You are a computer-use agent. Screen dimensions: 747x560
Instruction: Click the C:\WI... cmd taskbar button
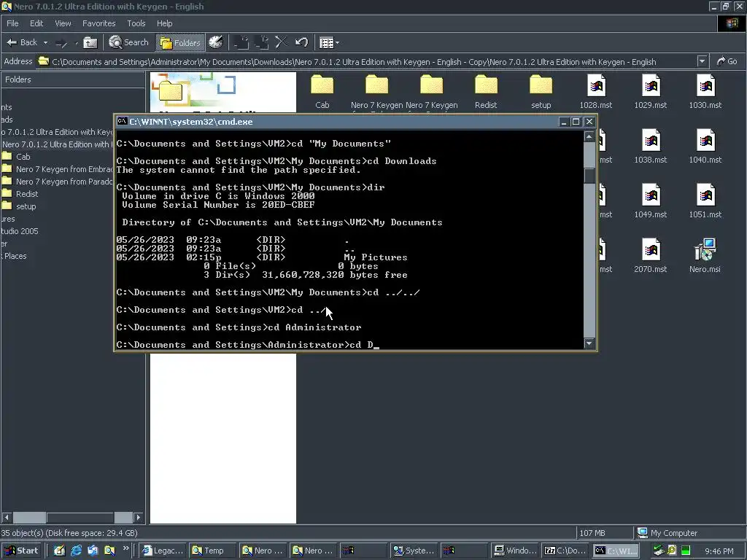pos(616,551)
